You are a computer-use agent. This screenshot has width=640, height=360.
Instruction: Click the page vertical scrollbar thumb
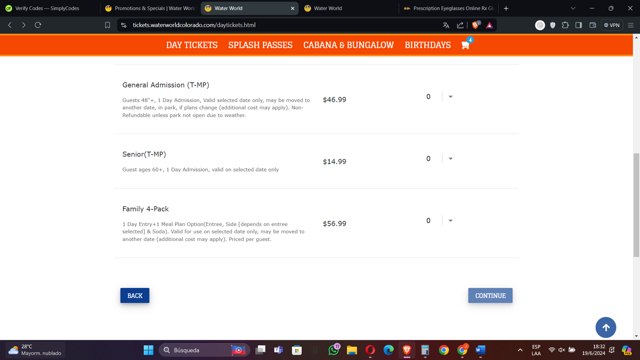click(636, 205)
